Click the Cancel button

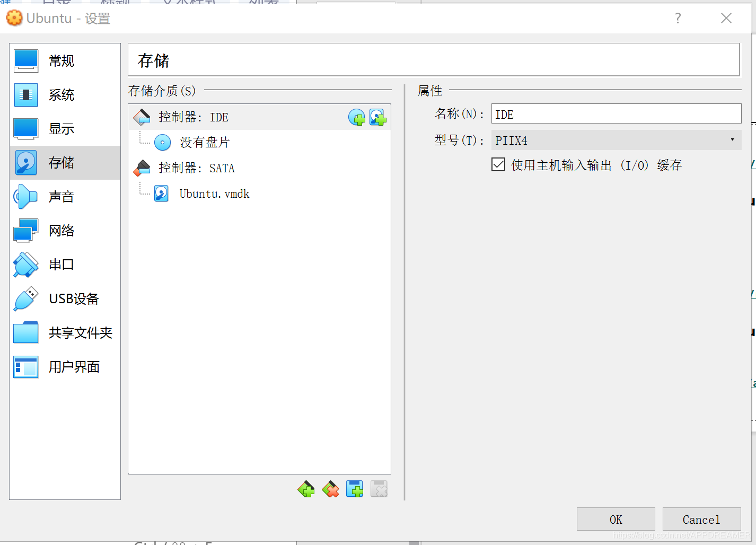pos(701,519)
